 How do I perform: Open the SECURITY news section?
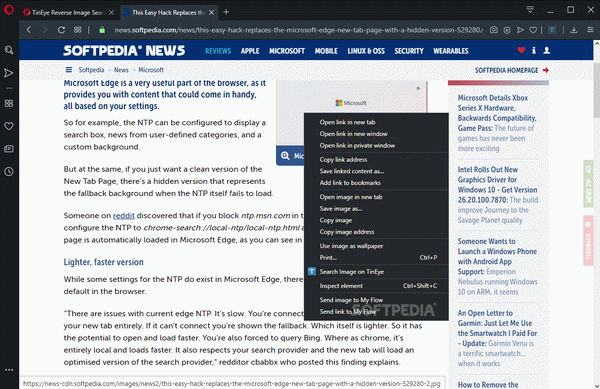(x=409, y=51)
